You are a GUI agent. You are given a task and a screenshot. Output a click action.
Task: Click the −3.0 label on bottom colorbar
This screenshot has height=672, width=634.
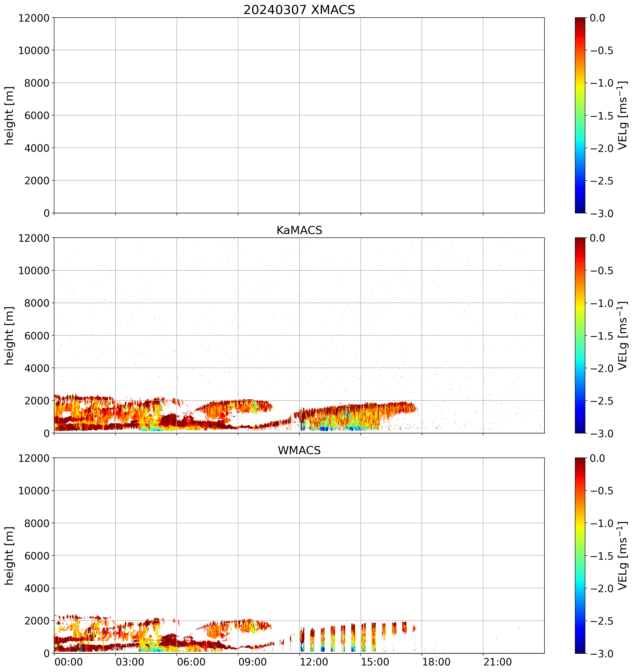(602, 654)
